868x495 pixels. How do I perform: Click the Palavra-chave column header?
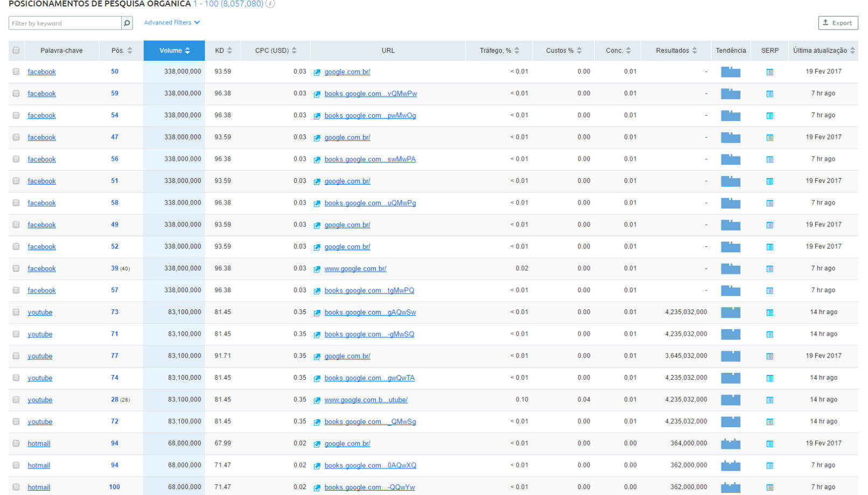click(x=61, y=51)
